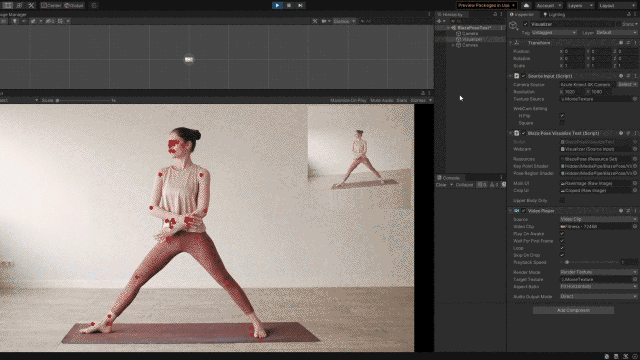Open the Aspect Ratio dropdown
This screenshot has height=360, width=640.
[598, 287]
